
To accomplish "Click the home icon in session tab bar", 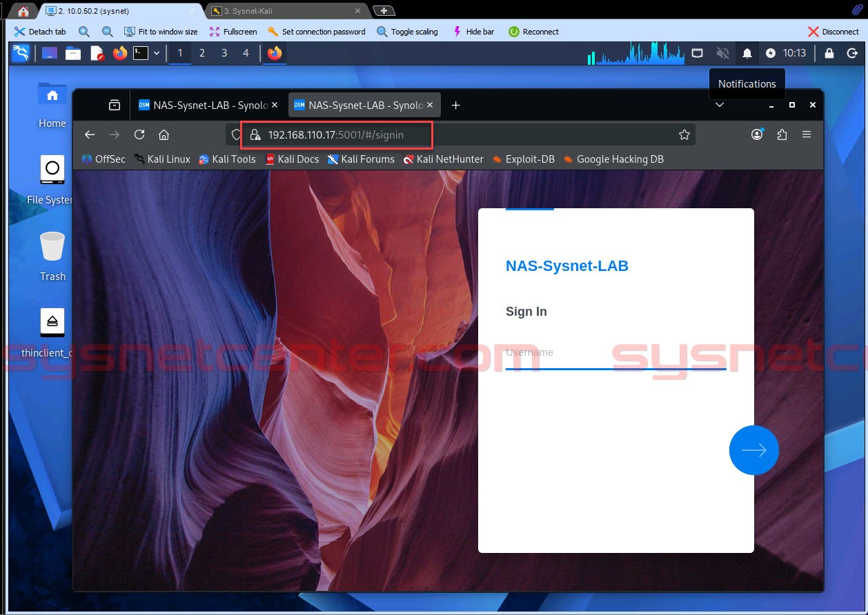I will (x=23, y=11).
